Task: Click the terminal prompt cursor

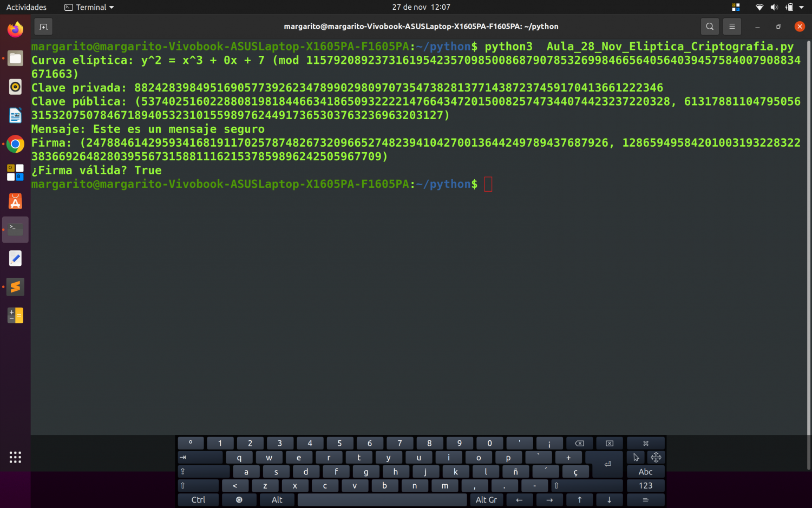Action: [x=488, y=184]
